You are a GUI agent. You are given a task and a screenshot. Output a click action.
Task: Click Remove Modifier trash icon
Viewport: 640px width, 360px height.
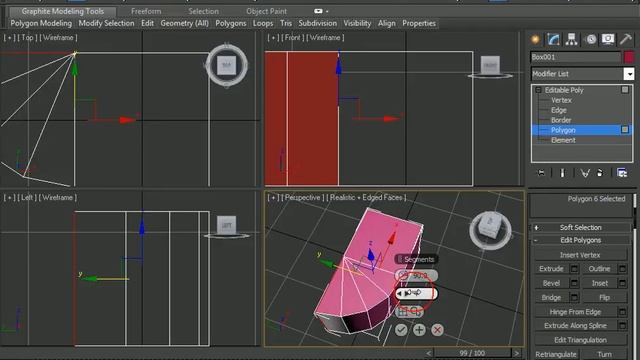pos(600,173)
